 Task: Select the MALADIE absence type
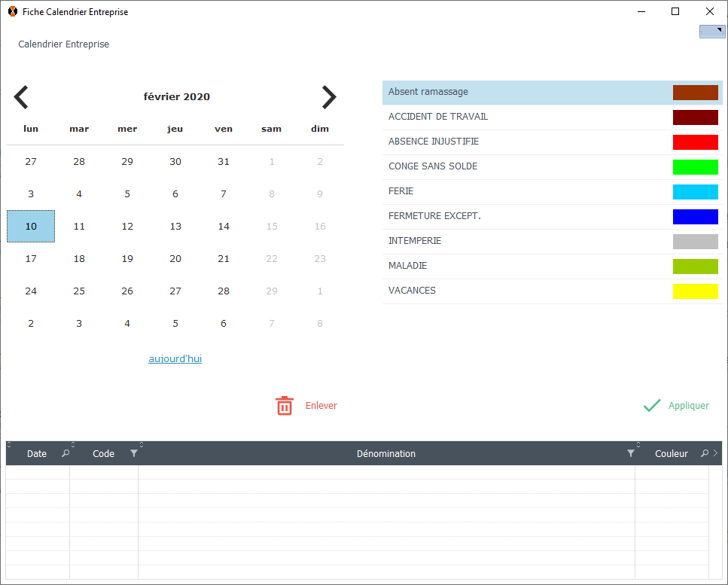[x=409, y=266]
